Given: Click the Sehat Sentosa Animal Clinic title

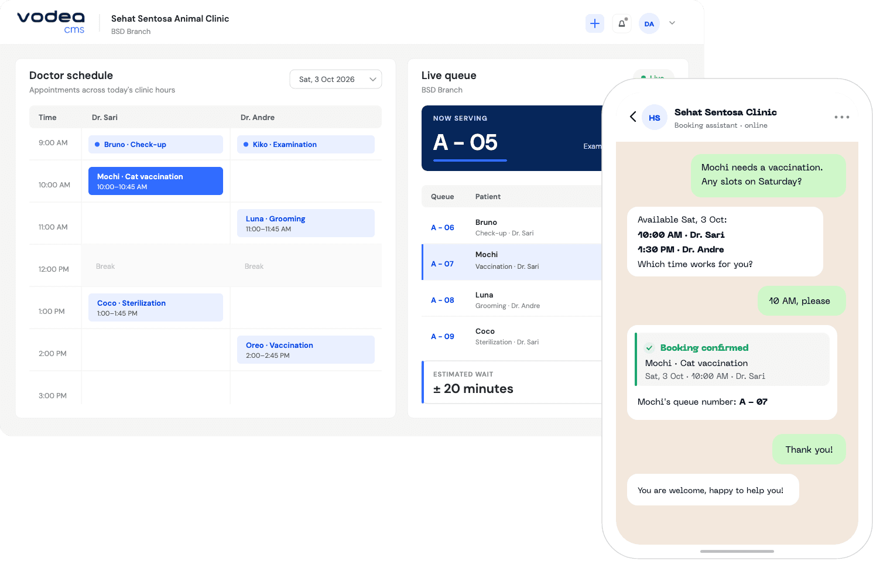Looking at the screenshot, I should click(x=170, y=19).
